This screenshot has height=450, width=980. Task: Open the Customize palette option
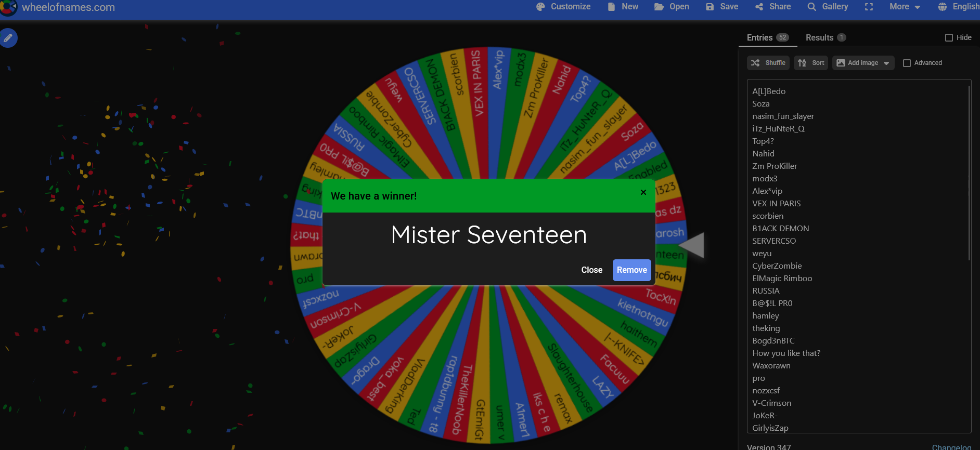[563, 7]
